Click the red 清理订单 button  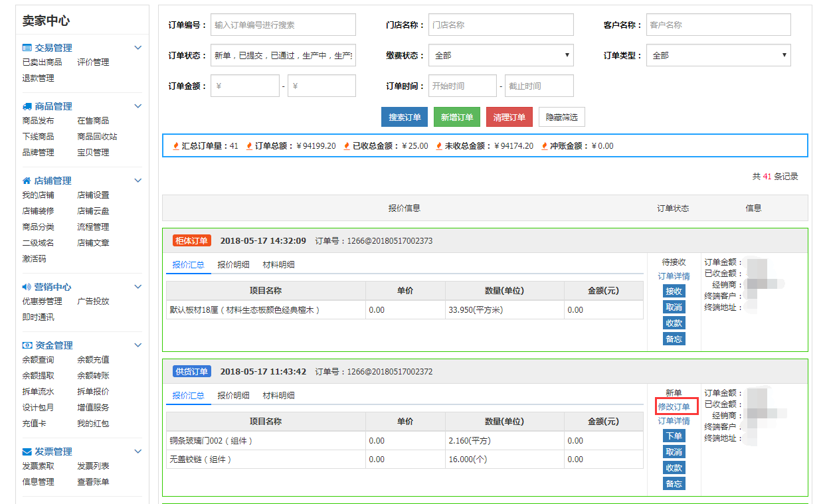[x=509, y=118]
